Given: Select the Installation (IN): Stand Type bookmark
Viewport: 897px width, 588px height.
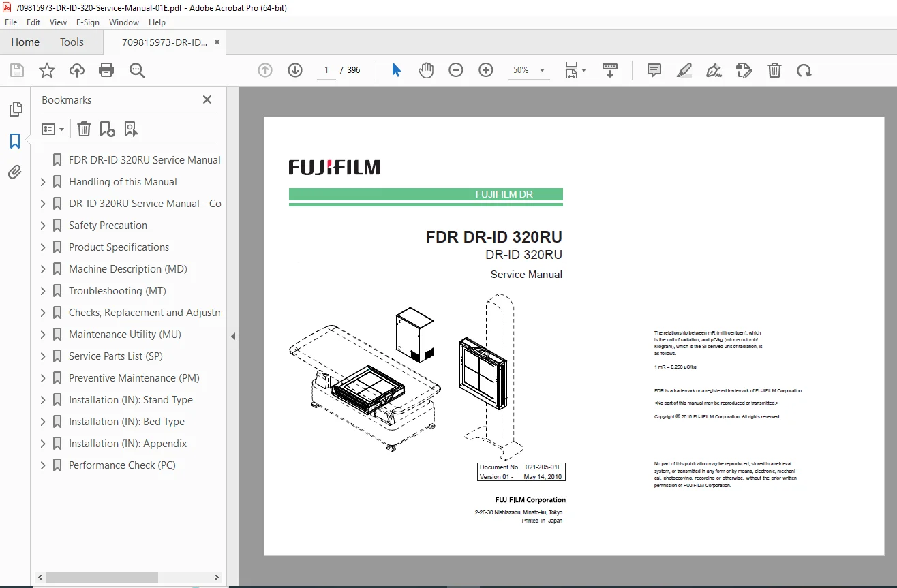Looking at the screenshot, I should [131, 400].
